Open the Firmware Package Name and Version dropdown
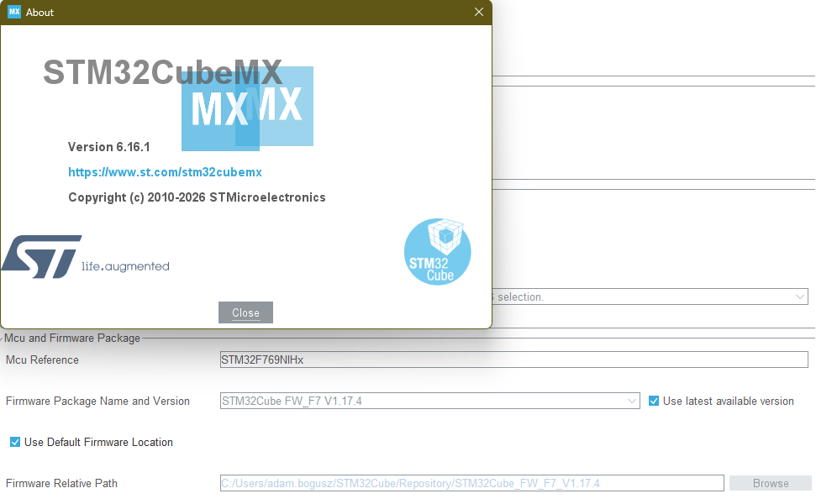This screenshot has height=504, width=816. (429, 401)
